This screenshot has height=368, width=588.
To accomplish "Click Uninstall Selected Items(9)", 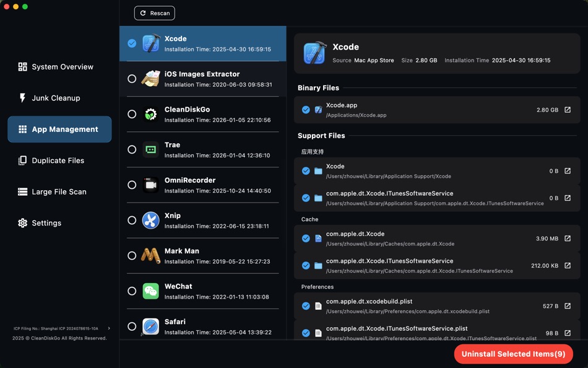I will coord(513,354).
